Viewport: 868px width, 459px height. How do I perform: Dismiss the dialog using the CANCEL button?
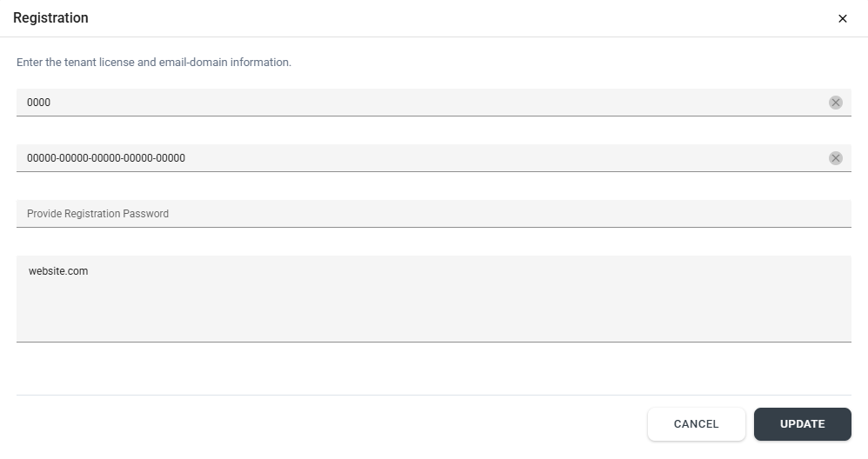697,424
